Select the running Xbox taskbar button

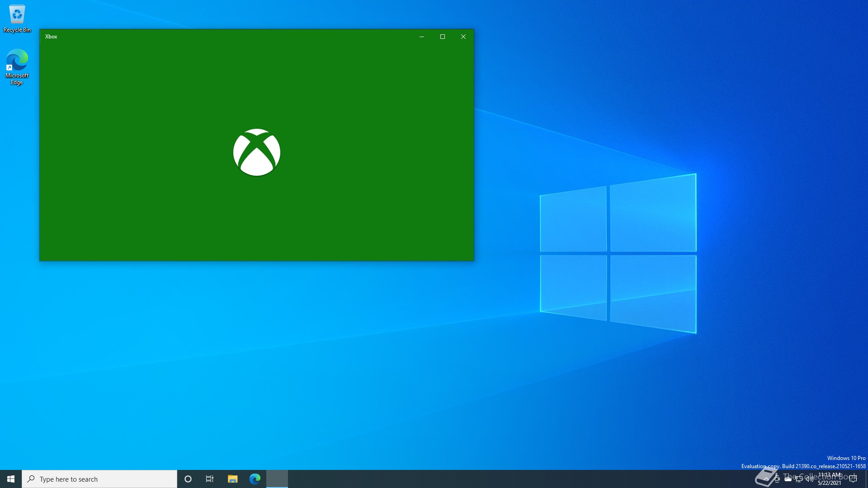coord(277,479)
